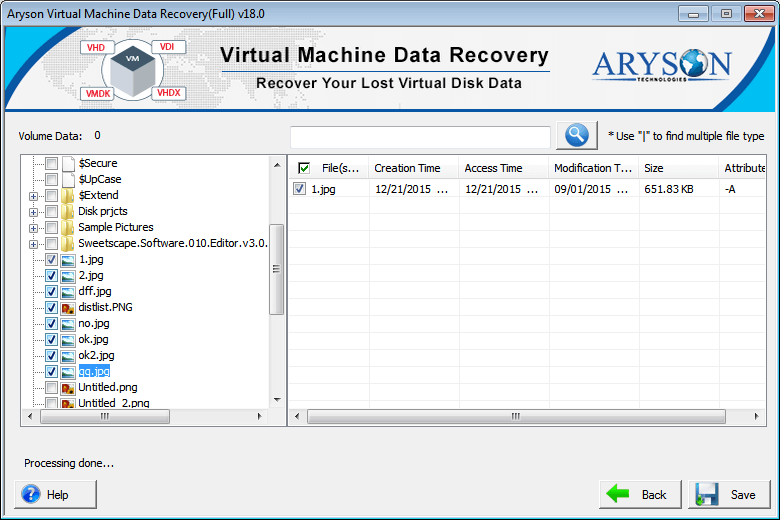780x520 pixels.
Task: Click the distlist.PNG file icon
Action: 68,308
